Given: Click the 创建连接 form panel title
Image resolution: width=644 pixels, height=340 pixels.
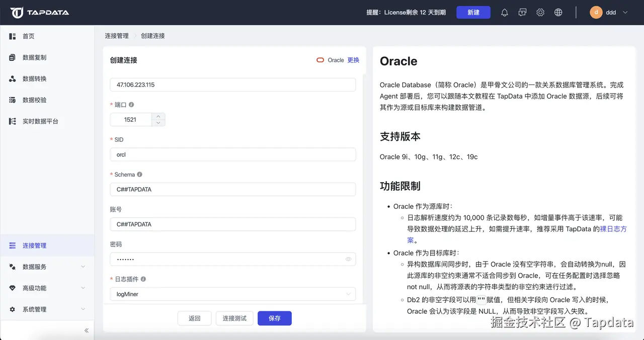Looking at the screenshot, I should click(124, 60).
